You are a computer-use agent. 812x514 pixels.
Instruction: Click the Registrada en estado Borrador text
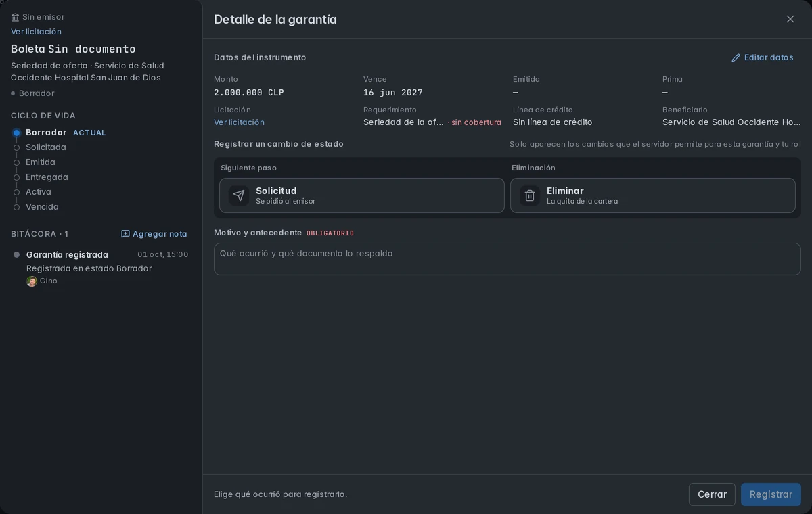[89, 268]
